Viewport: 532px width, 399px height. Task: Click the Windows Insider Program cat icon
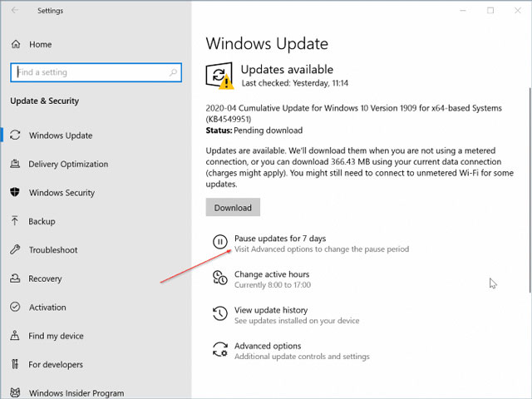[x=15, y=392]
